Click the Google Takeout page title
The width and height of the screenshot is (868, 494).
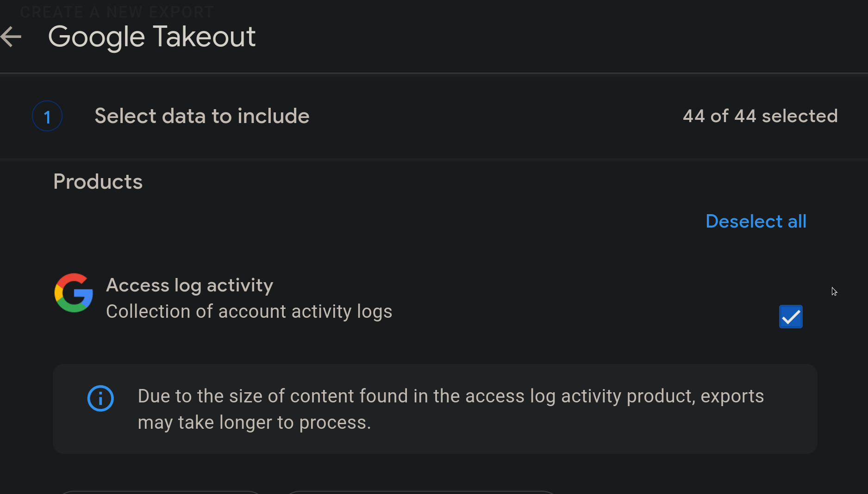(x=152, y=37)
